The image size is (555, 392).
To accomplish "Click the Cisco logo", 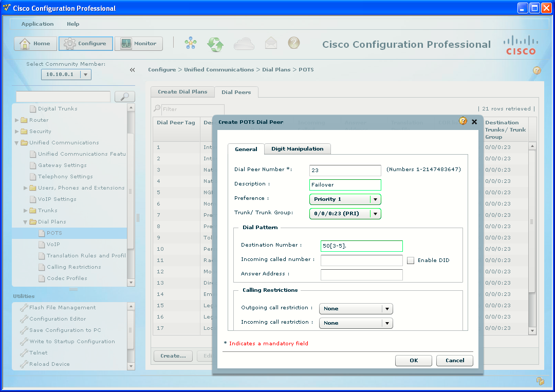I will coord(521,45).
